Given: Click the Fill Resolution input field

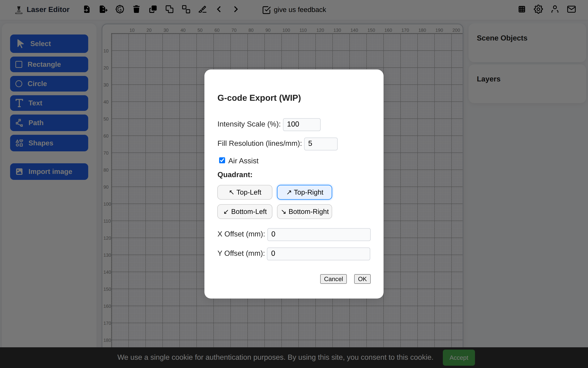Looking at the screenshot, I should tap(321, 144).
